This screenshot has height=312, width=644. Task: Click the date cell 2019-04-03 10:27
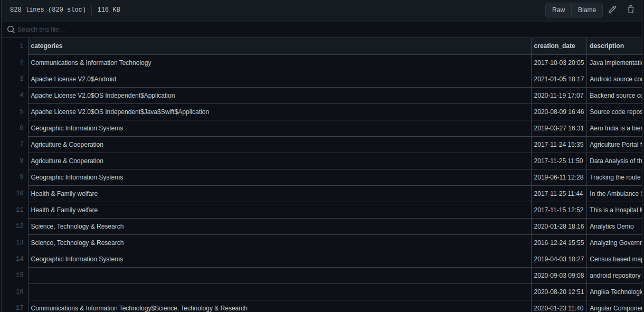pyautogui.click(x=558, y=259)
